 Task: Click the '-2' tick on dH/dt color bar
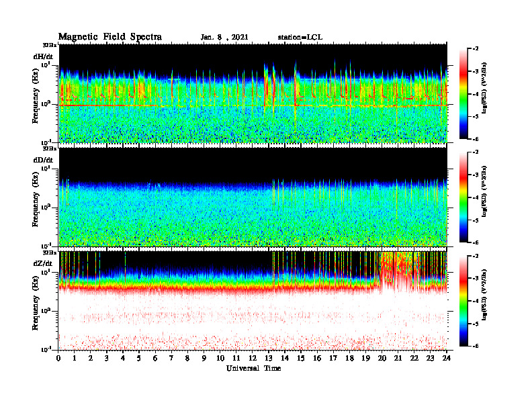pos(476,49)
